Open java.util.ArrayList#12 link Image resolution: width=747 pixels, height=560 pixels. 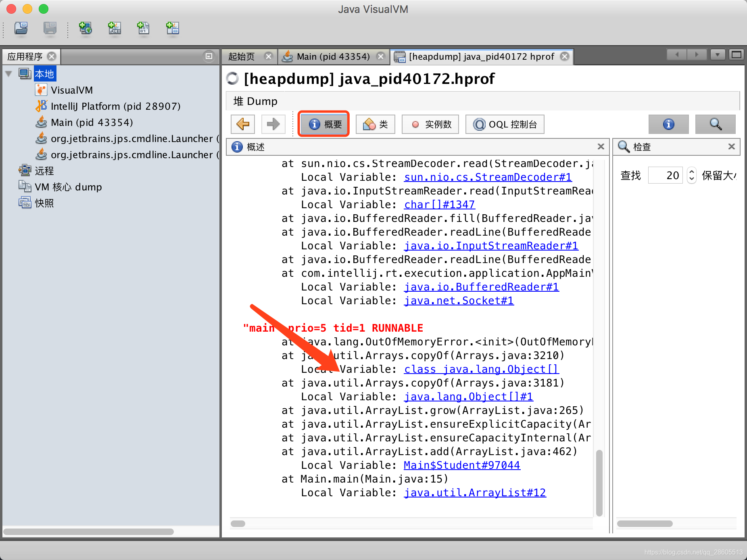click(x=475, y=493)
